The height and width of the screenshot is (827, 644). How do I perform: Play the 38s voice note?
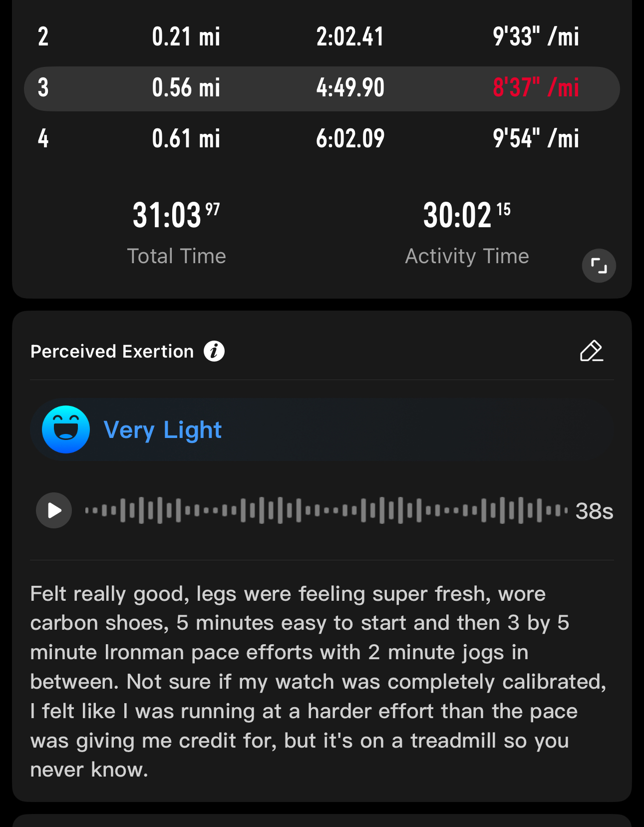coord(54,510)
